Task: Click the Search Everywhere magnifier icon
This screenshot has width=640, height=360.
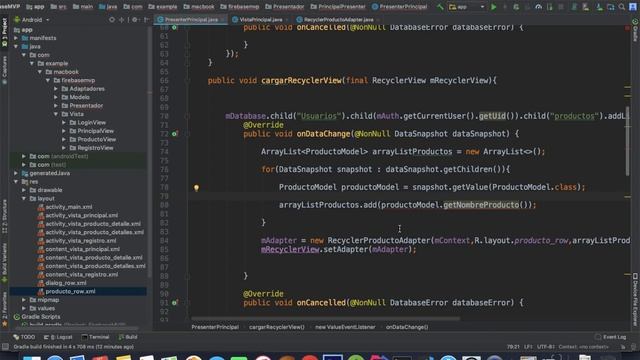Action: pos(622,7)
